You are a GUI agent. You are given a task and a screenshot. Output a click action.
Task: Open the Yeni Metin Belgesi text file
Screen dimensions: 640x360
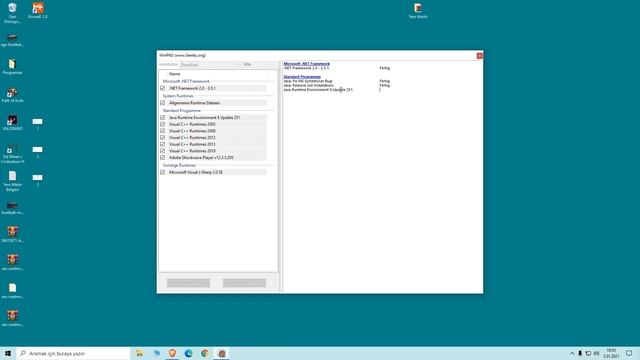tap(12, 181)
